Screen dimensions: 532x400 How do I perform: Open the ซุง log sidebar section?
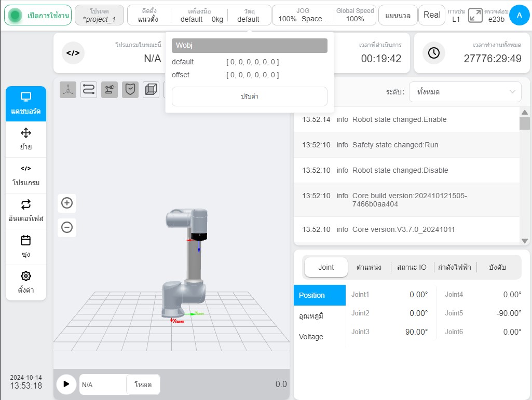click(26, 246)
